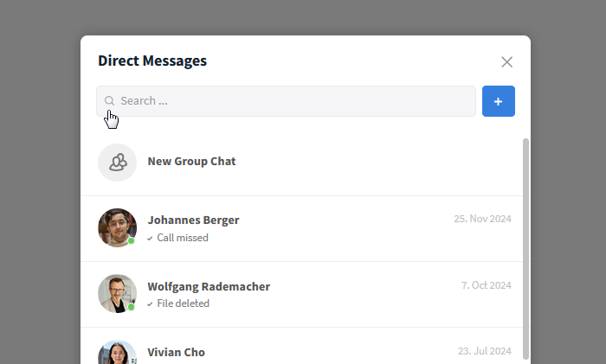Click the 25. Nov 2024 date
The height and width of the screenshot is (364, 606).
click(482, 219)
